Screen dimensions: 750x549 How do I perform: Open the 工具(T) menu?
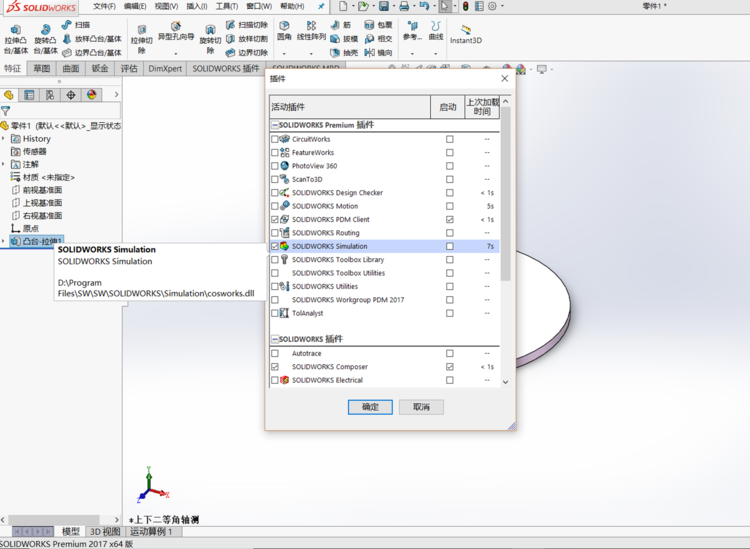point(226,6)
